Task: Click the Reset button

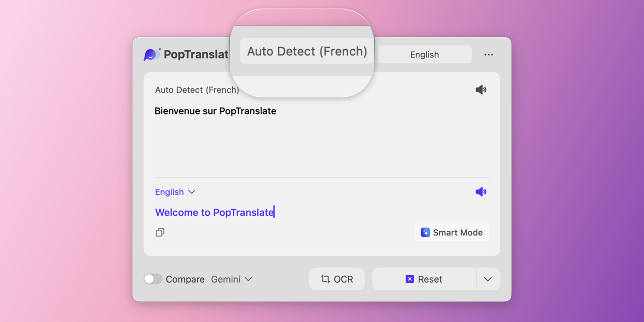Action: click(x=424, y=279)
